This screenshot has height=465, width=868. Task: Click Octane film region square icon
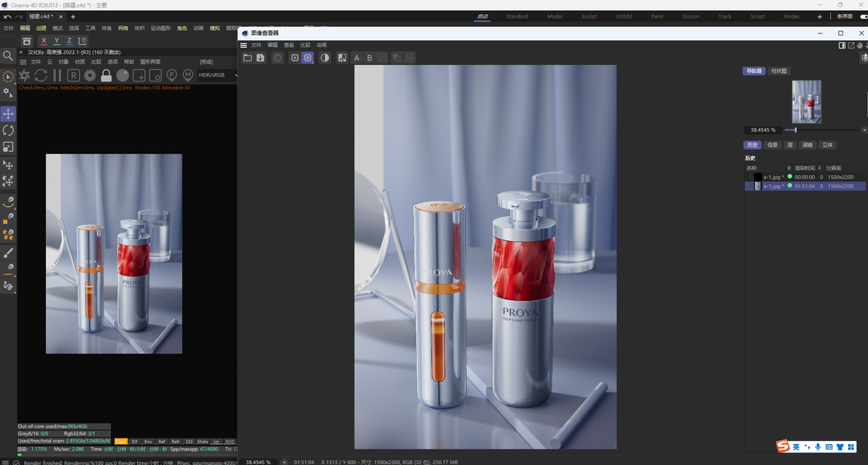[x=156, y=75]
